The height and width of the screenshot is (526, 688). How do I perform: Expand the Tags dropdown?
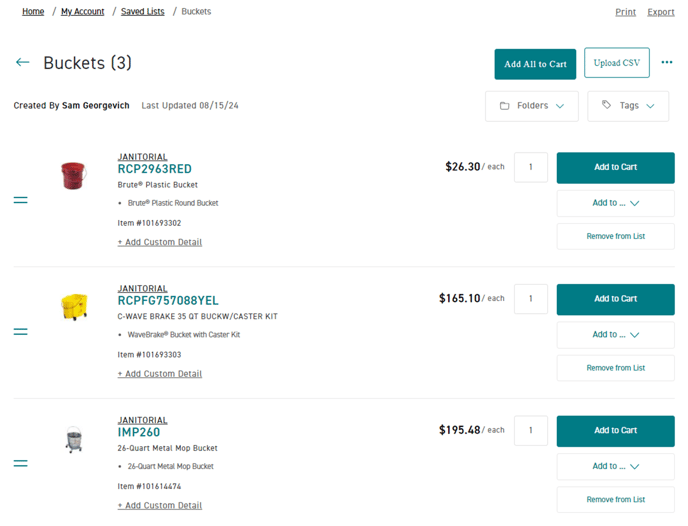click(x=628, y=106)
